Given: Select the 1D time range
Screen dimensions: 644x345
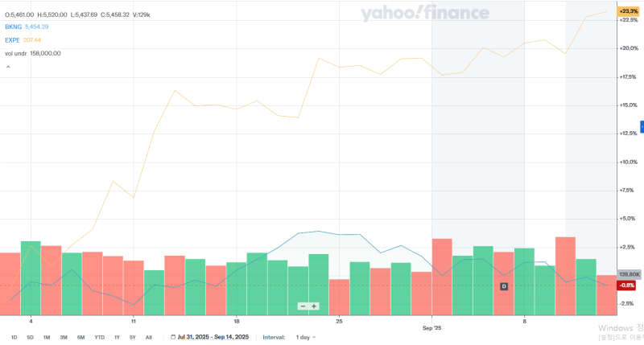Looking at the screenshot, I should (x=14, y=337).
